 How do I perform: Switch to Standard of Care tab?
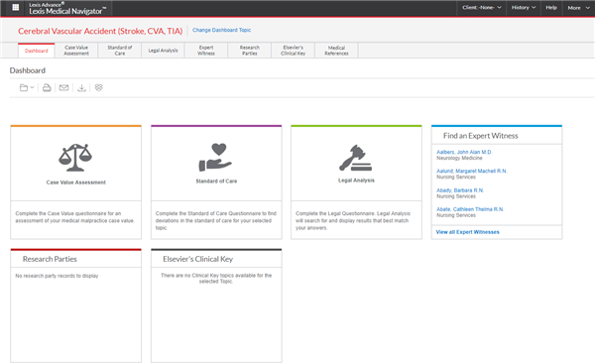(120, 51)
